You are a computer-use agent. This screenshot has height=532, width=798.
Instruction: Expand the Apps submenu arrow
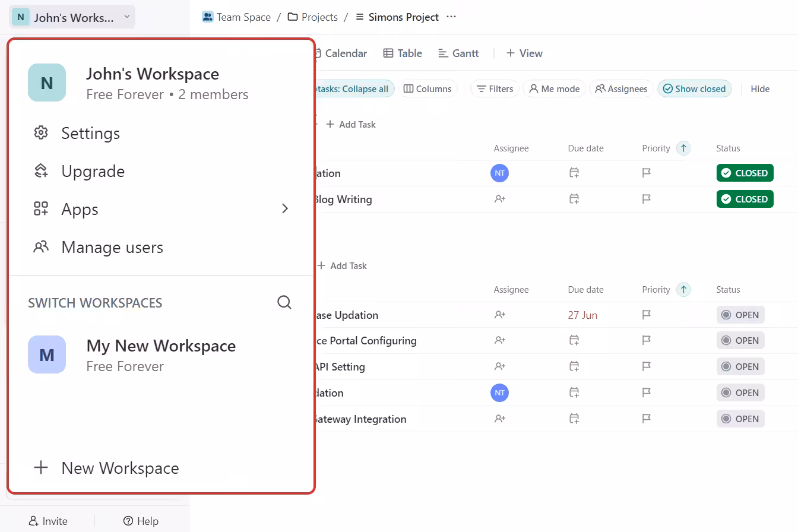285,208
